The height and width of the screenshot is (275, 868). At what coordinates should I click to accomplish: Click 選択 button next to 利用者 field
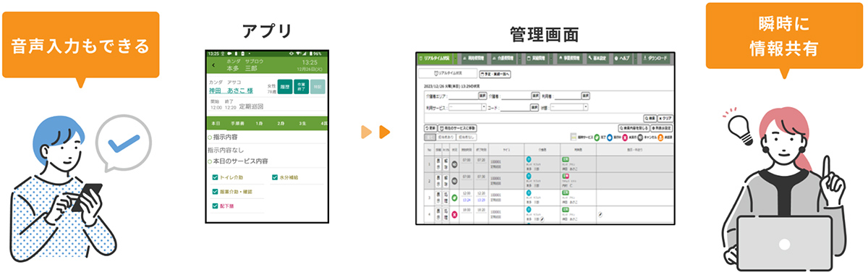tap(586, 96)
